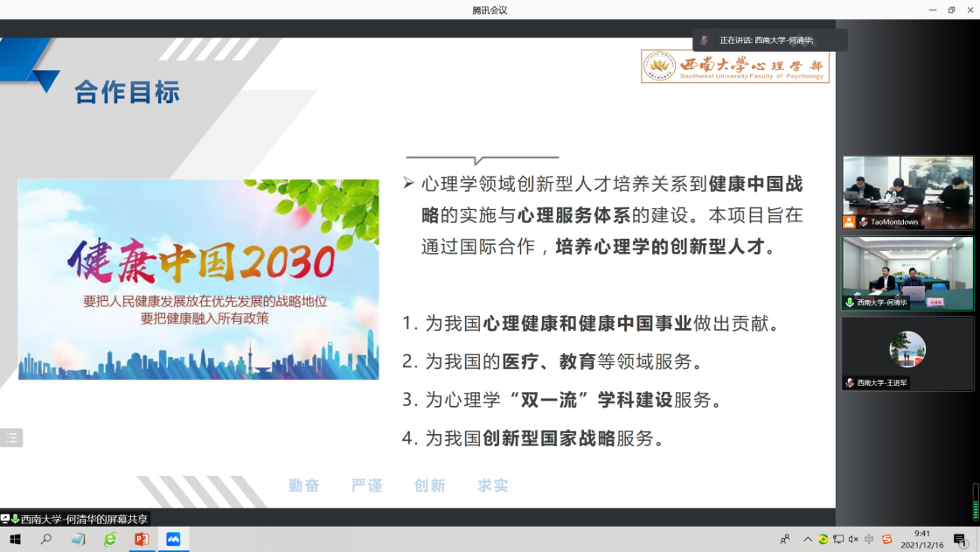Toggle system volume mute icon in tray

853,540
